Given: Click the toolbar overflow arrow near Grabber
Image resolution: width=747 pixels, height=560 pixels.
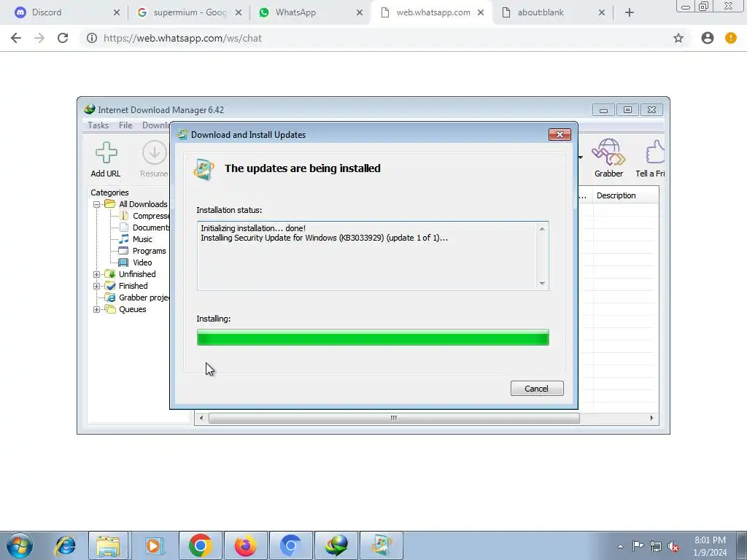Looking at the screenshot, I should point(580,157).
